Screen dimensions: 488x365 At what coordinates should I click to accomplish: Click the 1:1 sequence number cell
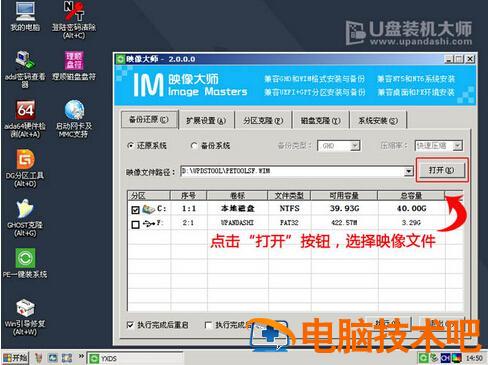pyautogui.click(x=189, y=209)
